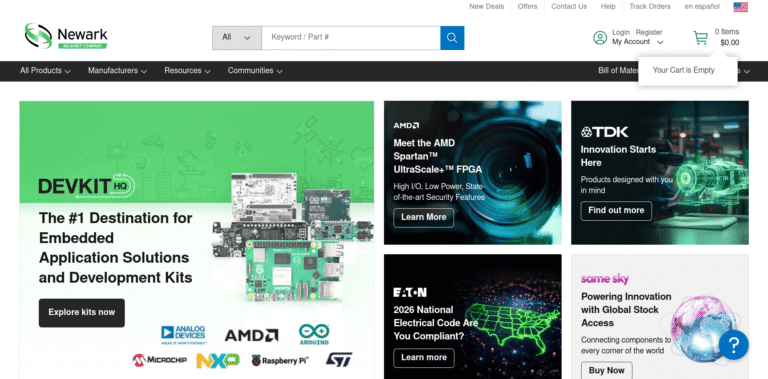The height and width of the screenshot is (379, 768).
Task: Click the NXP logo
Action: click(218, 360)
